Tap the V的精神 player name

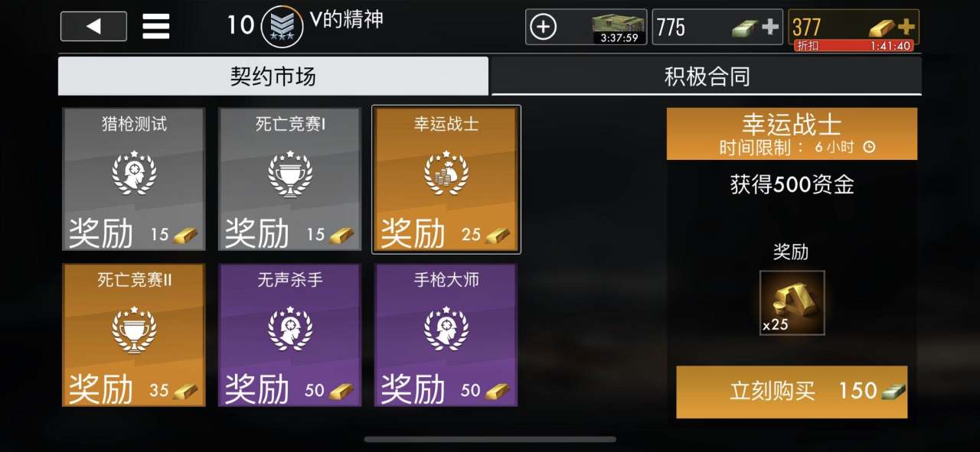347,19
